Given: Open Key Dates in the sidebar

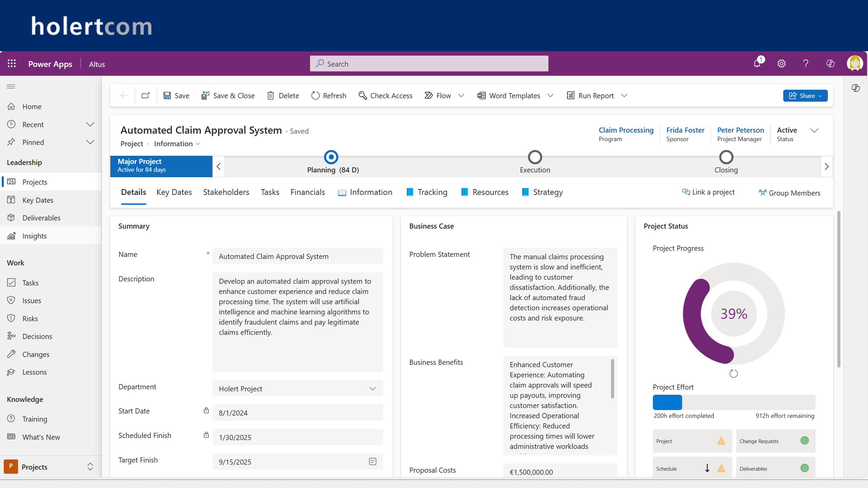Looking at the screenshot, I should click(x=51, y=200).
